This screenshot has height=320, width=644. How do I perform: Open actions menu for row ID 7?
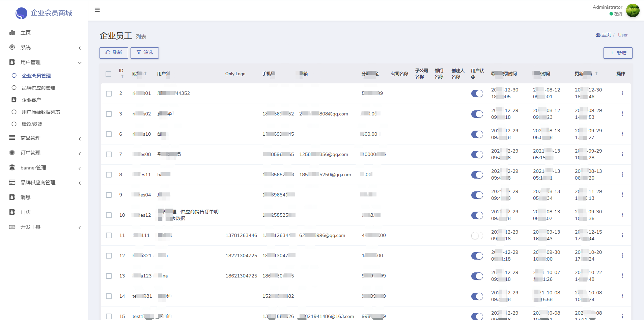622,154
